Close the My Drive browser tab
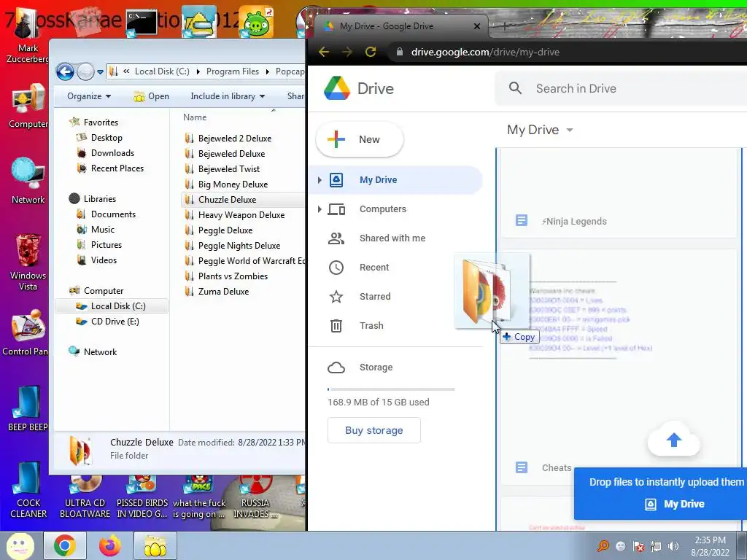This screenshot has height=560, width=747. click(x=477, y=26)
